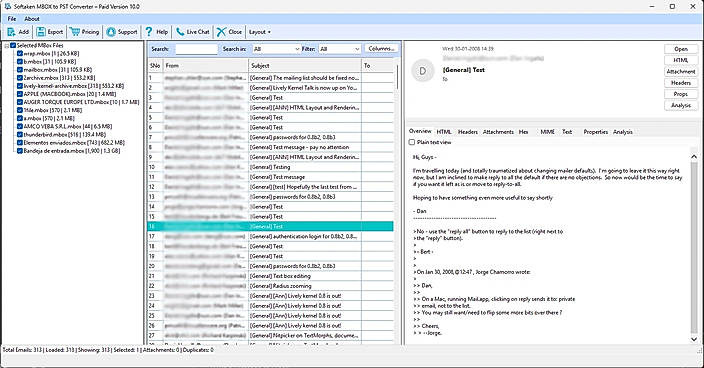Open the 'Search in' combo box
This screenshot has height=368, width=704.
(x=276, y=49)
